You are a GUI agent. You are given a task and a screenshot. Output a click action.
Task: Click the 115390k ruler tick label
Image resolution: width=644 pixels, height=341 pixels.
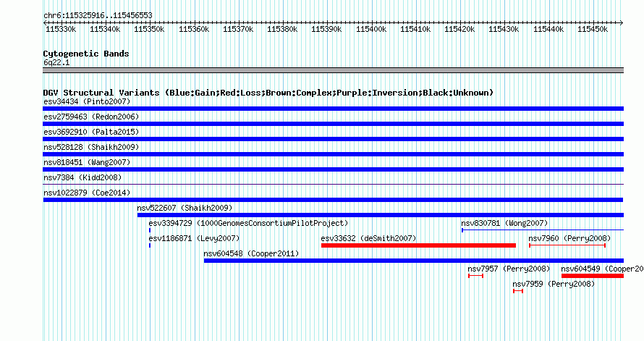click(326, 29)
